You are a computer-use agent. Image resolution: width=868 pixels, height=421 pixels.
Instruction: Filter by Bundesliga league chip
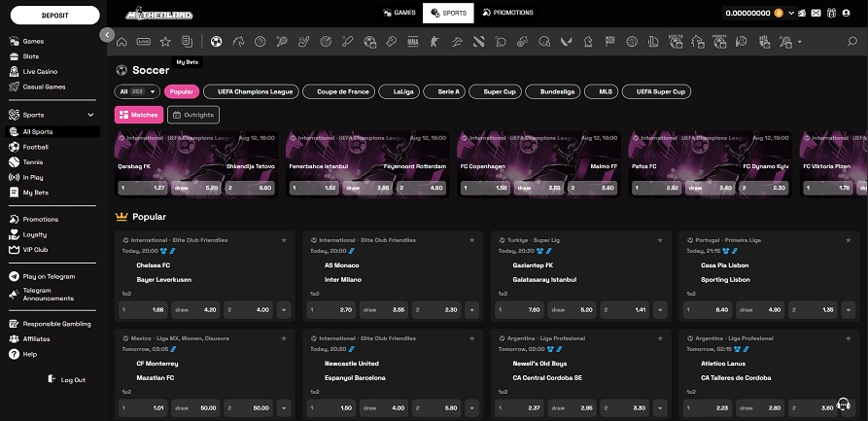click(x=553, y=92)
